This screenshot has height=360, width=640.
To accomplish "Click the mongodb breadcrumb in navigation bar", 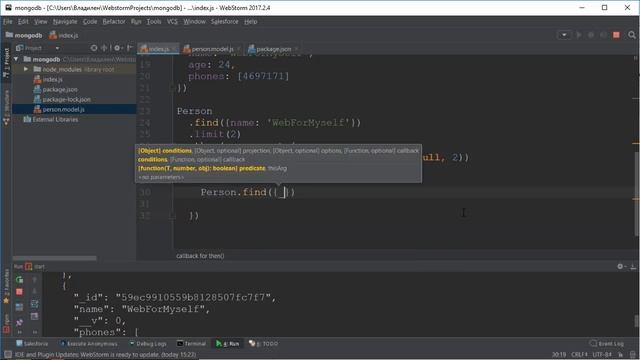I will (x=24, y=36).
